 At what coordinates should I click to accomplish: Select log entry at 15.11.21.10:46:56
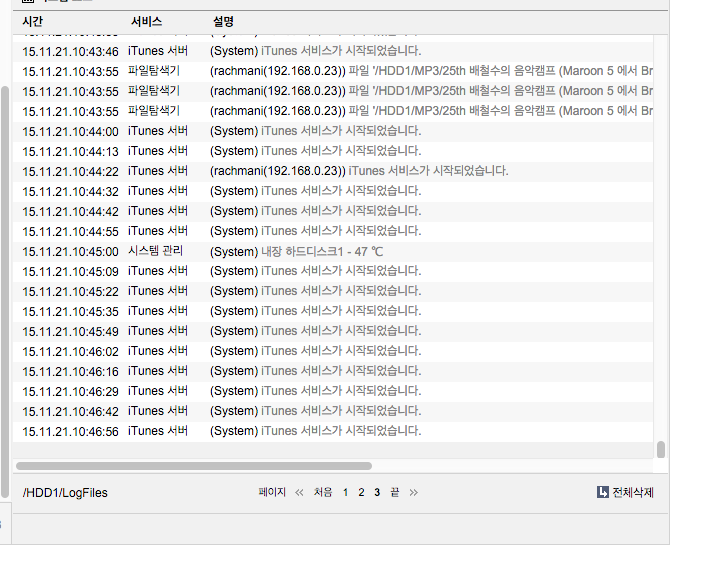(x=333, y=431)
